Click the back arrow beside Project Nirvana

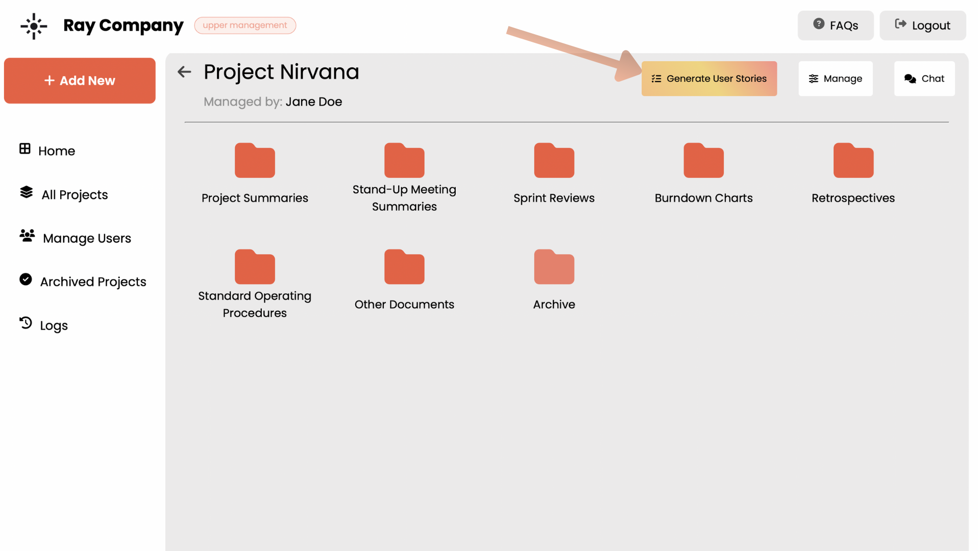point(184,72)
